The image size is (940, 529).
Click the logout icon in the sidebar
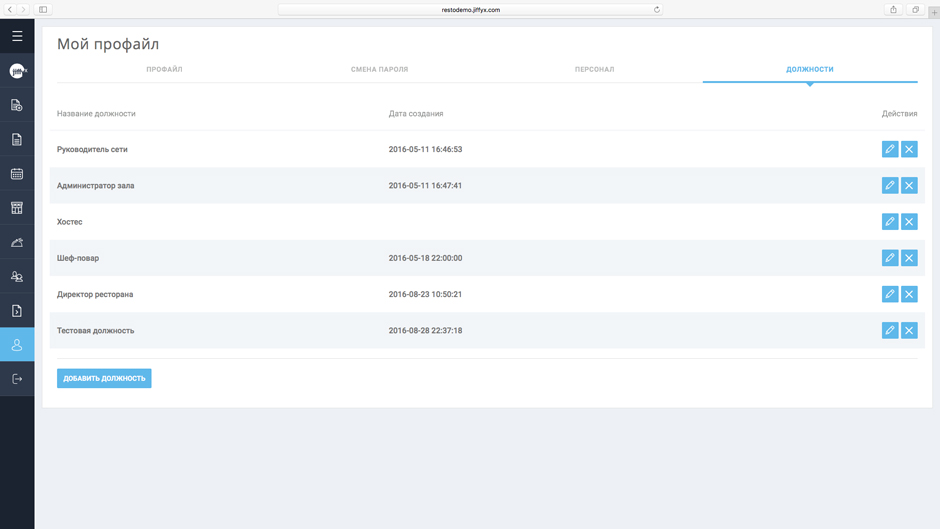[17, 379]
